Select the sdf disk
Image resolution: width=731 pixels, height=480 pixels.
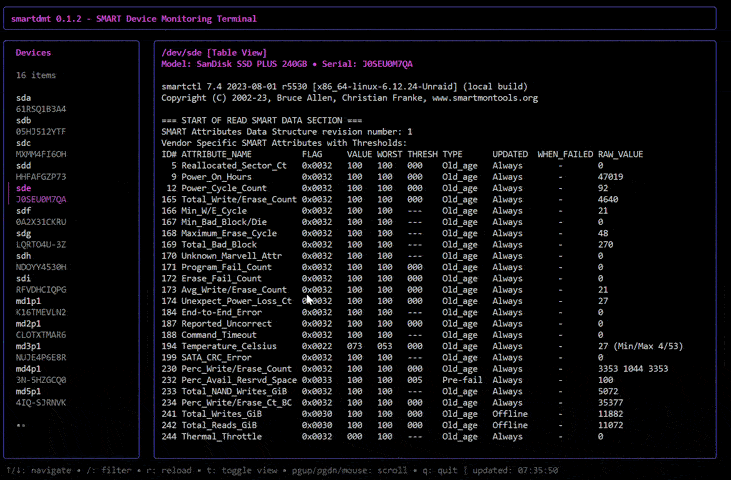click(24, 211)
